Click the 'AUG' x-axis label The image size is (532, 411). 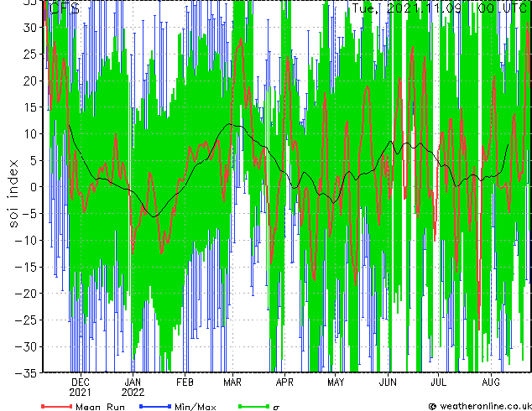[491, 382]
